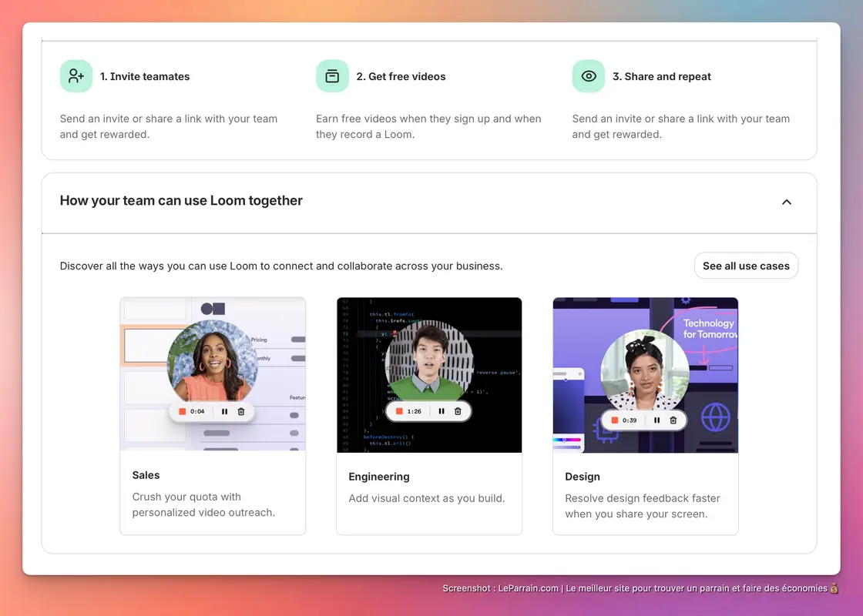Click the red stop button on Sales recording
Image resolution: width=863 pixels, height=616 pixels.
pyautogui.click(x=182, y=411)
